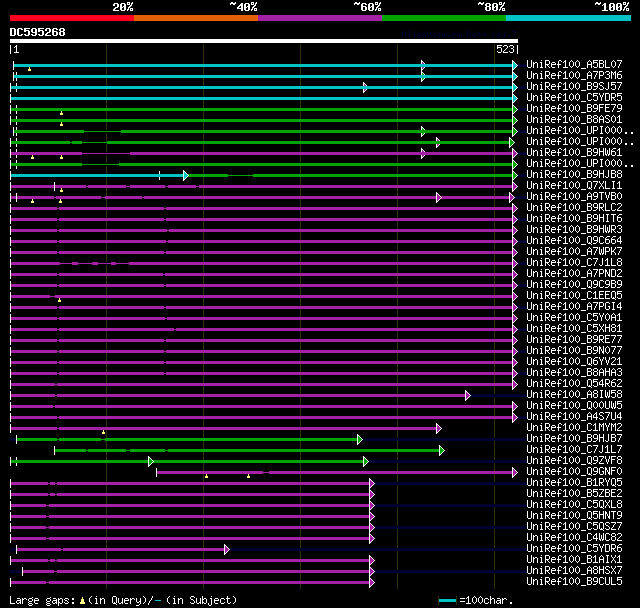This screenshot has width=640, height=608.
Task: Select the UniRef100_A8HSX7 label
Action: pyautogui.click(x=574, y=571)
